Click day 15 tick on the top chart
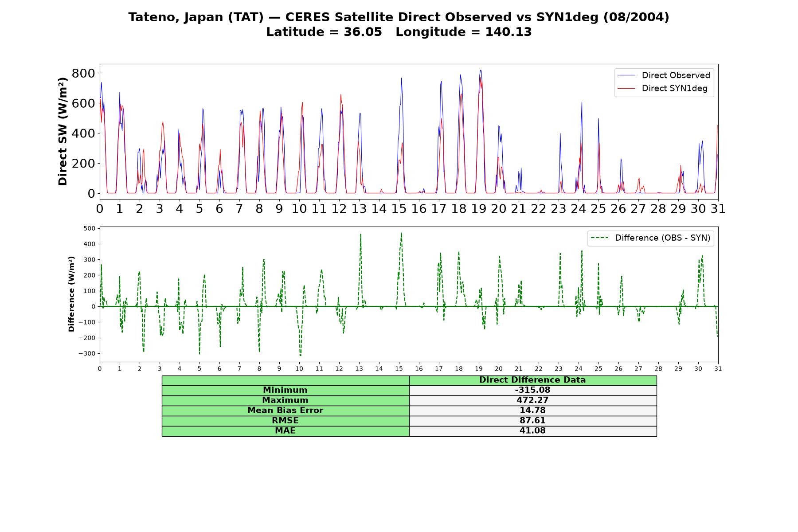Screen dimensions: 798x532 (399, 208)
